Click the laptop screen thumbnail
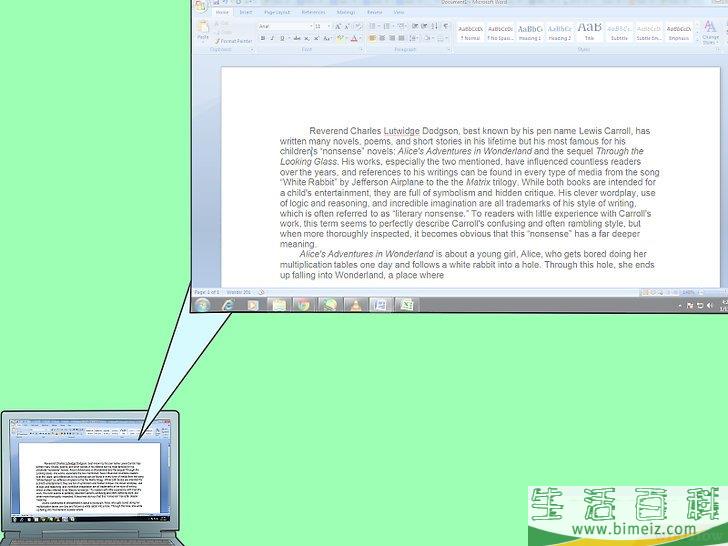The width and height of the screenshot is (728, 546). (90, 470)
